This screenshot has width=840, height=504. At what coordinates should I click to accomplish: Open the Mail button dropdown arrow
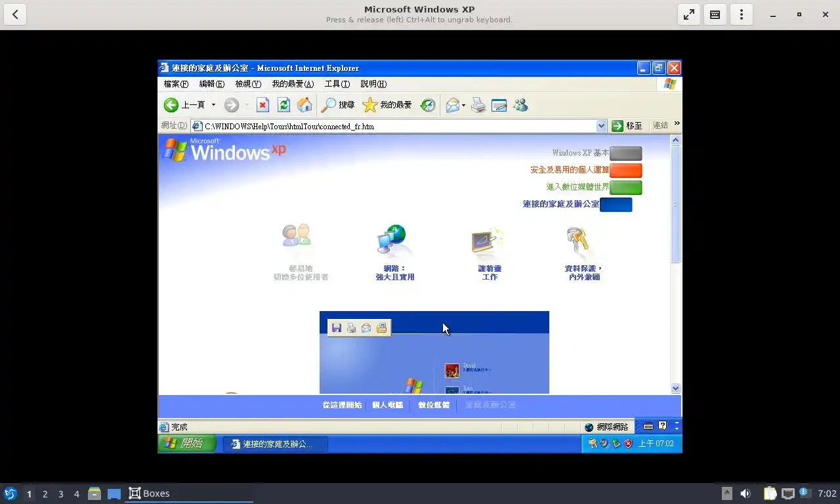pyautogui.click(x=463, y=105)
